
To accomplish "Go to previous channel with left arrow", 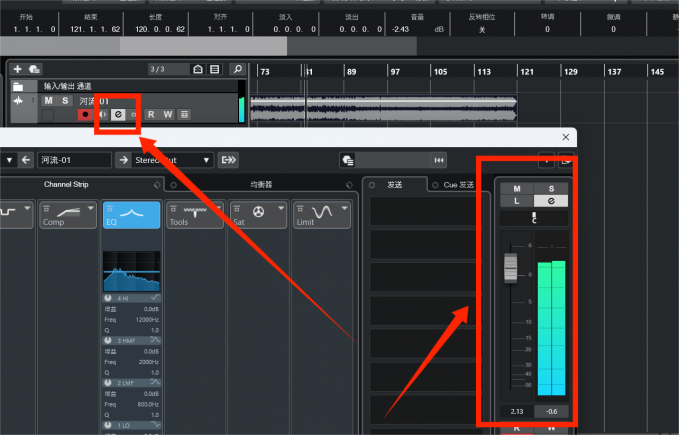I will click(26, 160).
